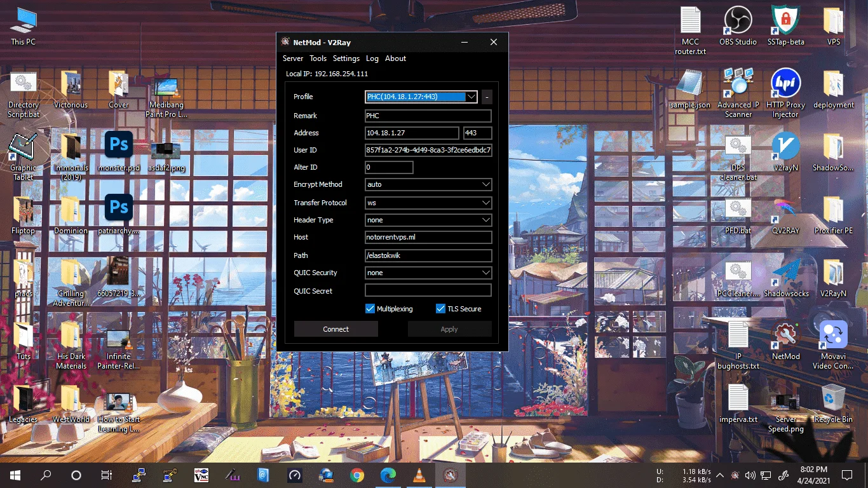Viewport: 868px width, 488px height.
Task: Open the Server menu in NetMod
Action: [x=293, y=58]
